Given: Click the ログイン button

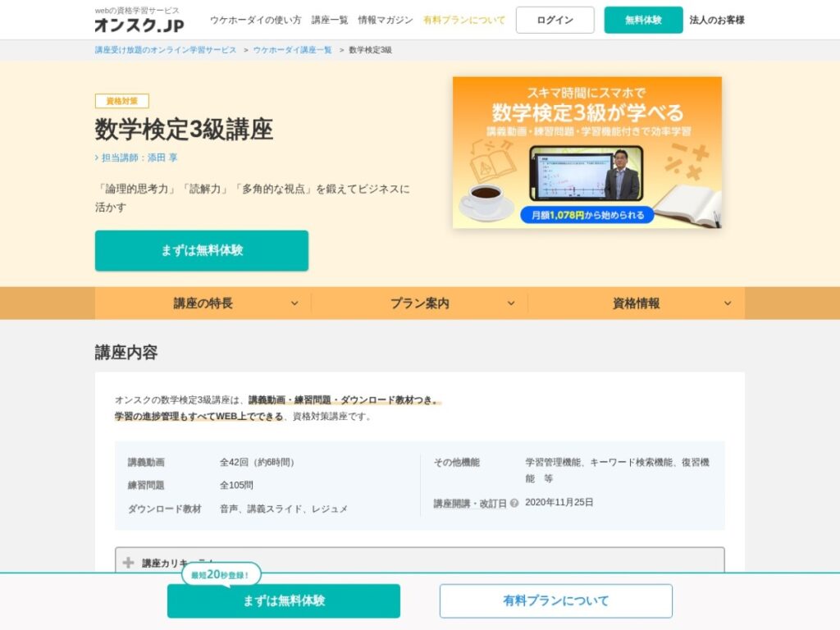Looking at the screenshot, I should coord(555,20).
